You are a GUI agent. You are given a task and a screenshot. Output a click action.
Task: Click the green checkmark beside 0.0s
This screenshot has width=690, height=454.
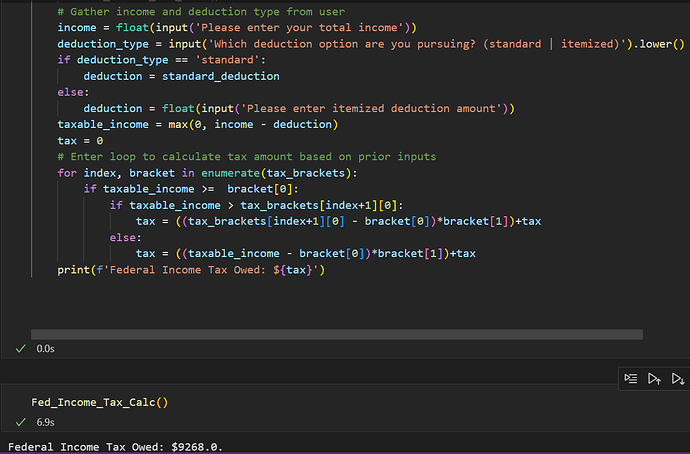(20, 349)
